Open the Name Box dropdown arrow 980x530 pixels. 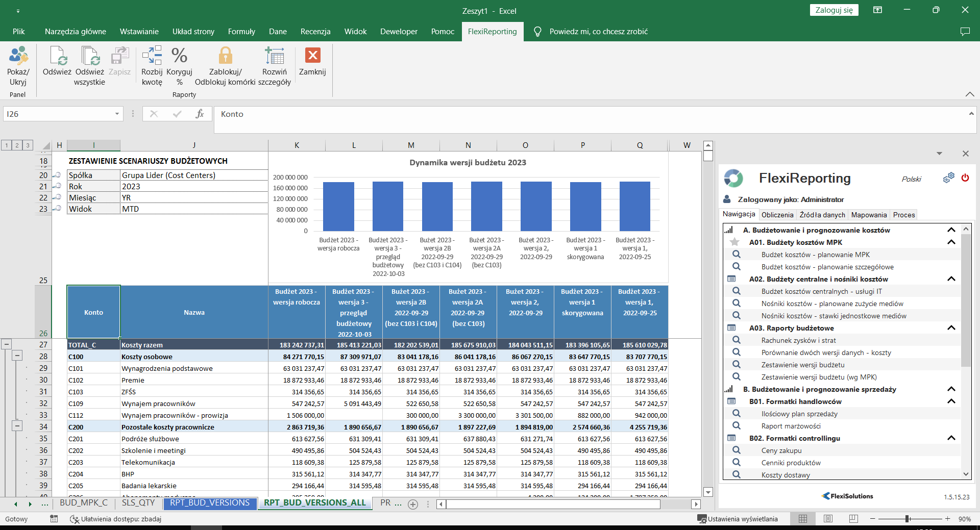(117, 114)
